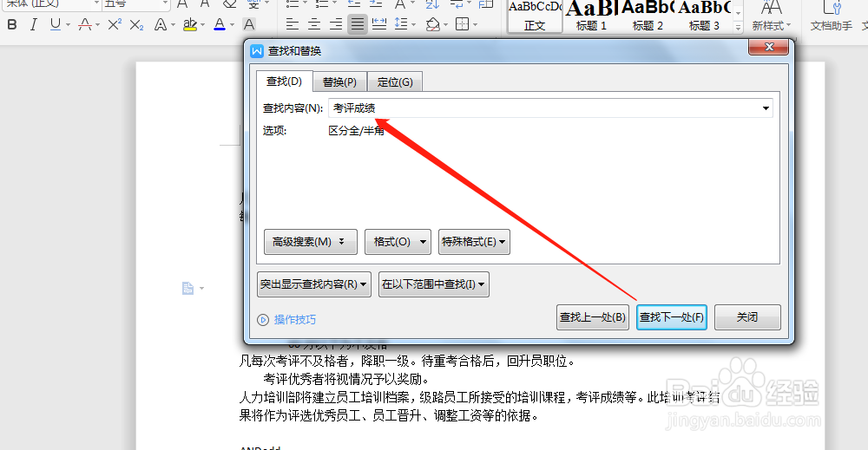
Task: Click 关闭 button in dialog
Action: click(x=747, y=317)
